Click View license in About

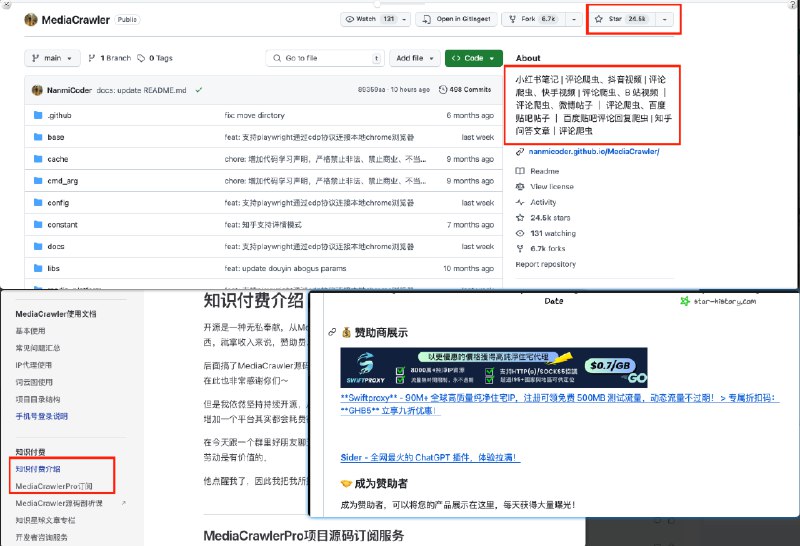pos(552,187)
